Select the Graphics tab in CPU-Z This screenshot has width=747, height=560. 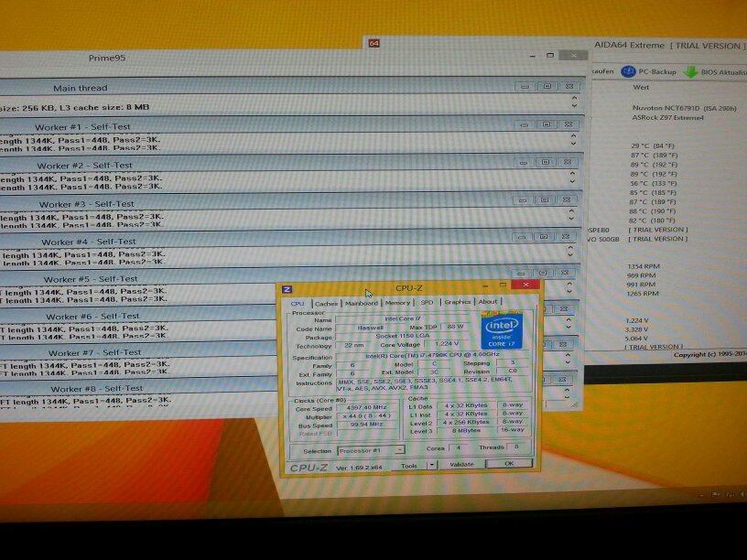coord(458,302)
